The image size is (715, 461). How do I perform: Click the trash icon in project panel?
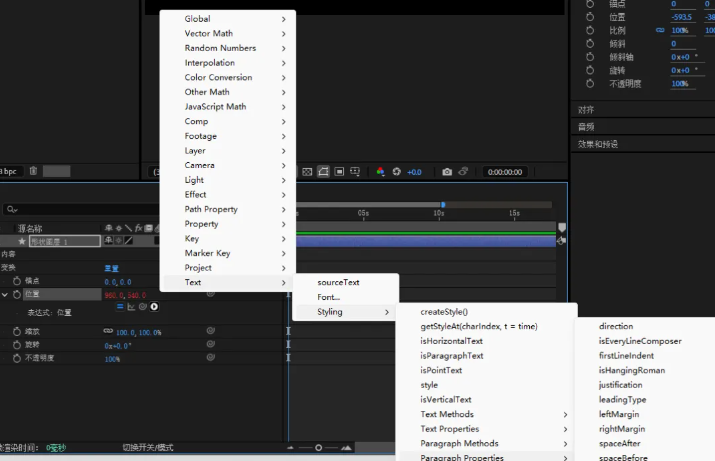[x=33, y=171]
